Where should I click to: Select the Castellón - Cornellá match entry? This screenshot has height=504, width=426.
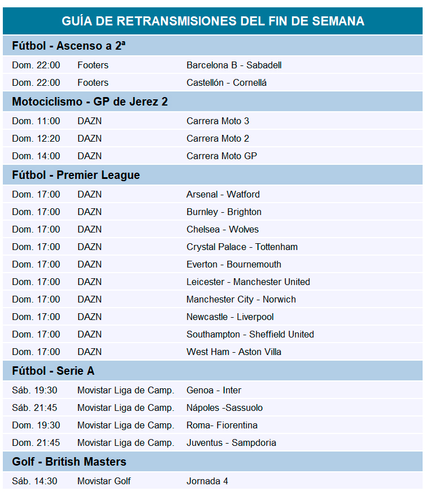(227, 83)
